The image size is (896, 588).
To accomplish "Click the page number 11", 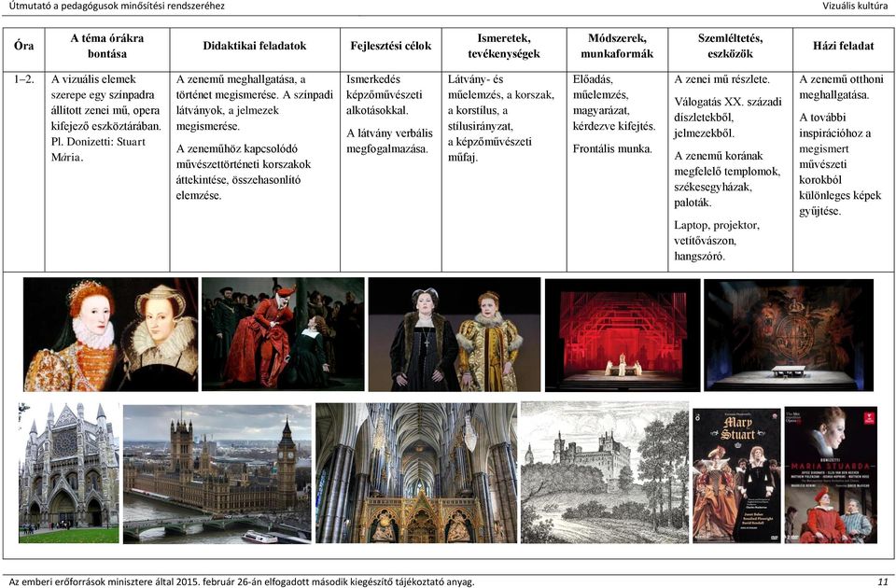I will coord(883,581).
